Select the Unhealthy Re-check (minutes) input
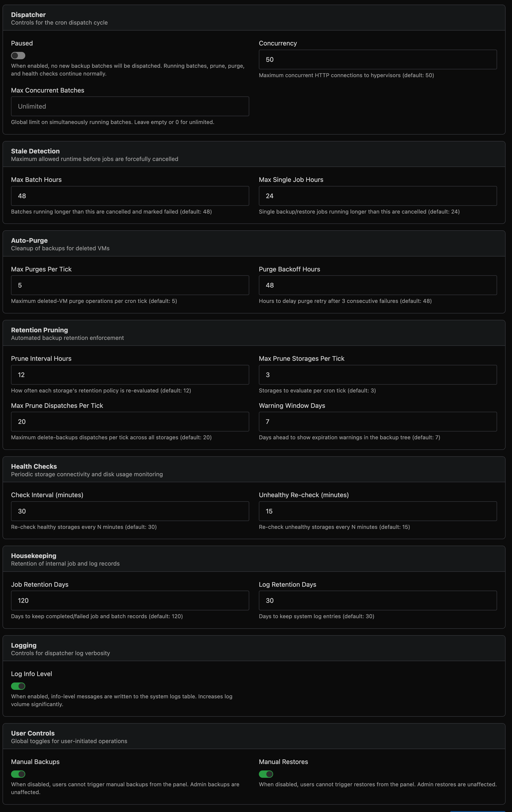Image resolution: width=512 pixels, height=812 pixels. click(377, 511)
